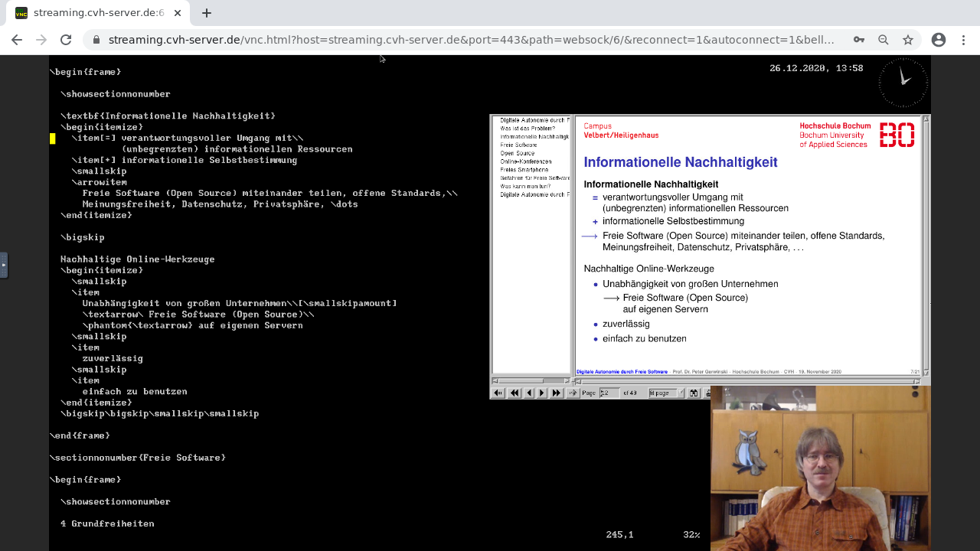Screen dimensions: 980x551
Task: Click the browser forward arrow
Action: (41, 40)
